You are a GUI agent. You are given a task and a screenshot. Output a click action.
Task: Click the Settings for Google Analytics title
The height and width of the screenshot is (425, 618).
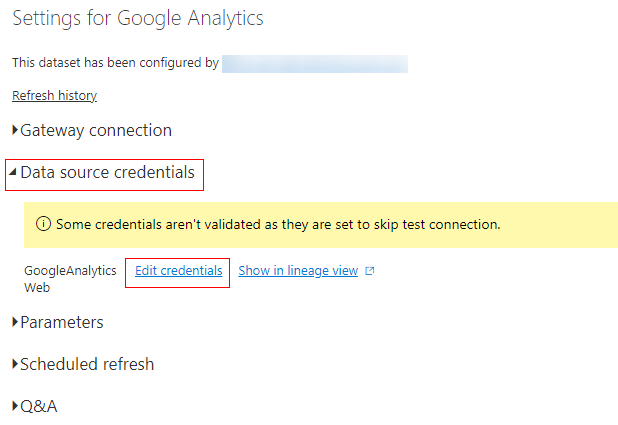[x=138, y=19]
